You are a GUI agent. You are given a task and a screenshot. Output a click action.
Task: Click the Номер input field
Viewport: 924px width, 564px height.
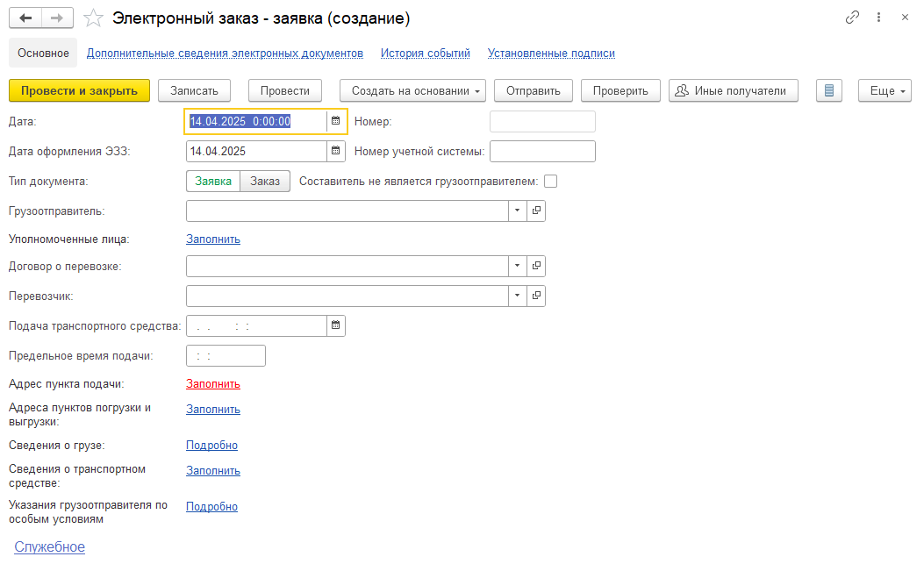coord(542,121)
